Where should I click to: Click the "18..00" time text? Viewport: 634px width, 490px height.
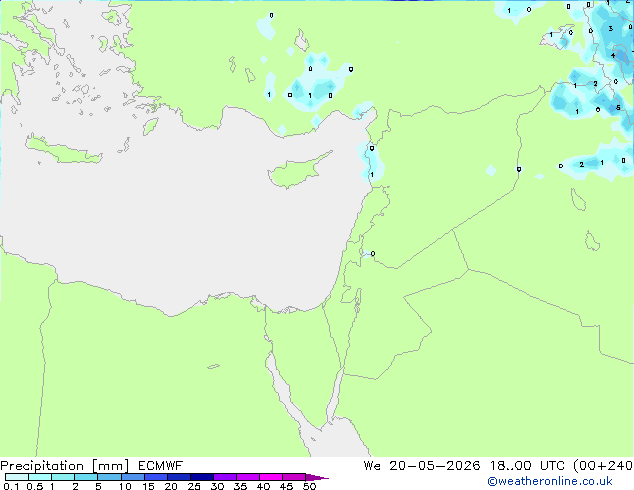coord(510,466)
